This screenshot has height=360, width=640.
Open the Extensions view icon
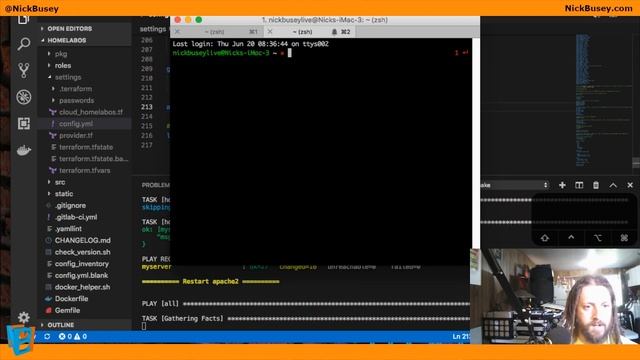24,123
